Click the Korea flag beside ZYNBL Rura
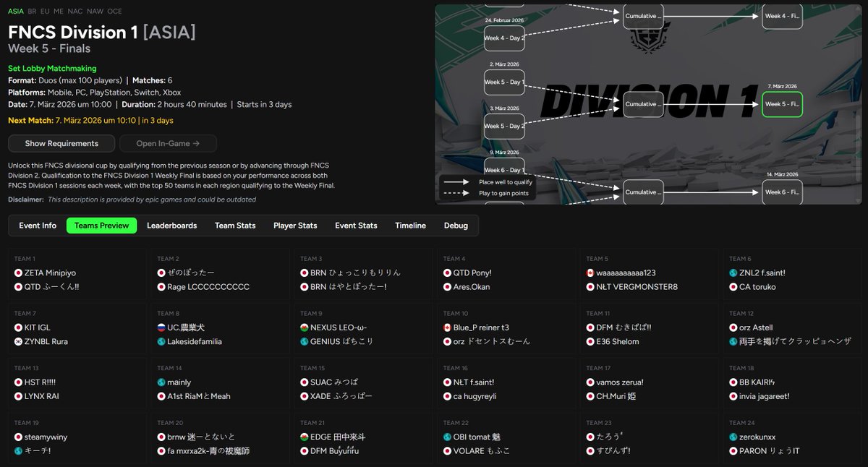The image size is (868, 467). pyautogui.click(x=18, y=341)
